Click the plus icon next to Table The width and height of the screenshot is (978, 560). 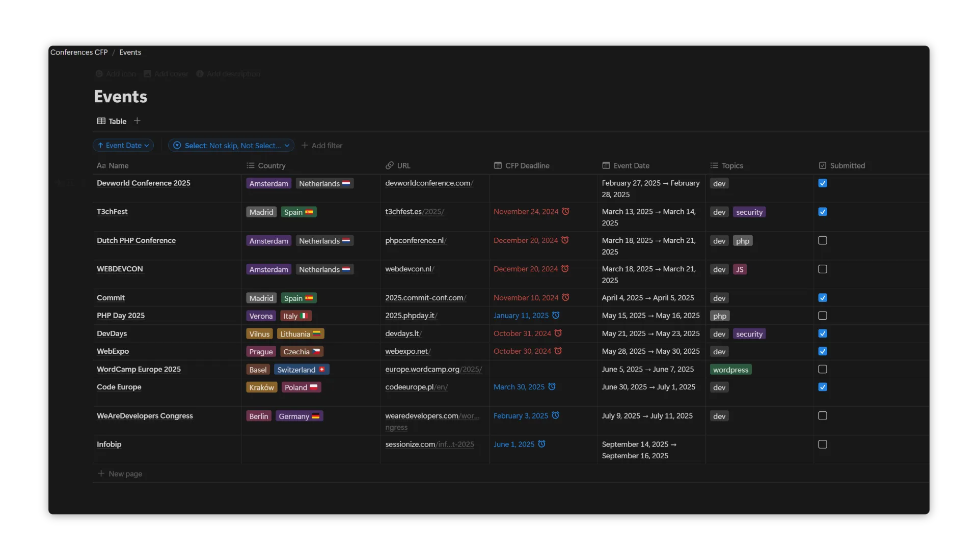[x=137, y=121]
